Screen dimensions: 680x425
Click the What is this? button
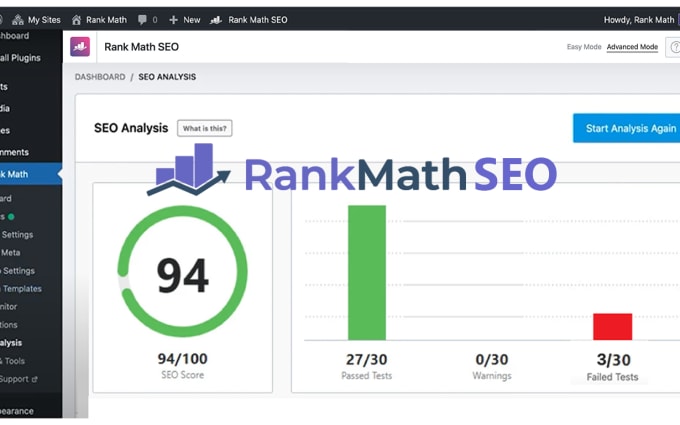coord(205,128)
